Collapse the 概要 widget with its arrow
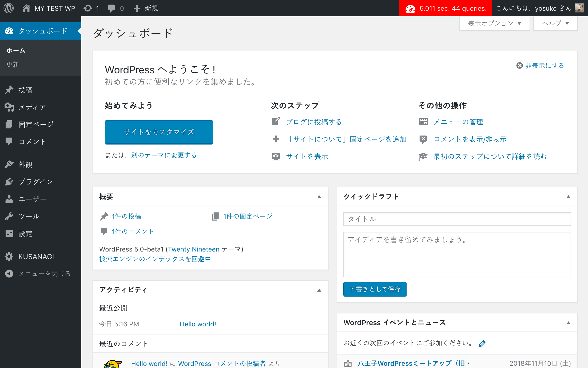The height and width of the screenshot is (368, 588). [x=319, y=197]
